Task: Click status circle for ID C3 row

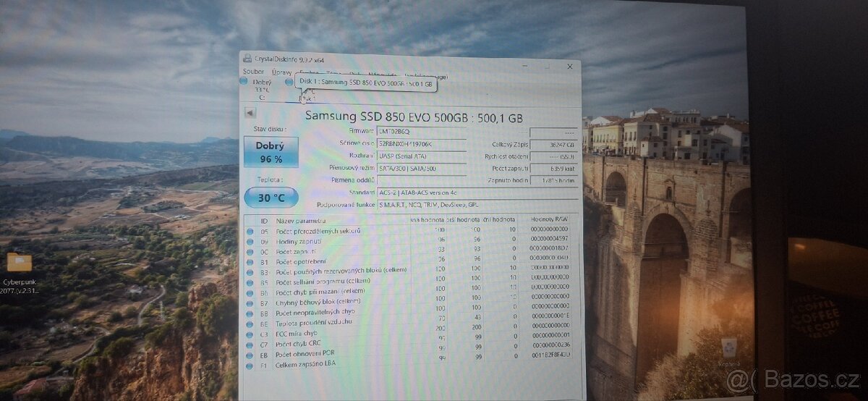Action: tap(251, 334)
